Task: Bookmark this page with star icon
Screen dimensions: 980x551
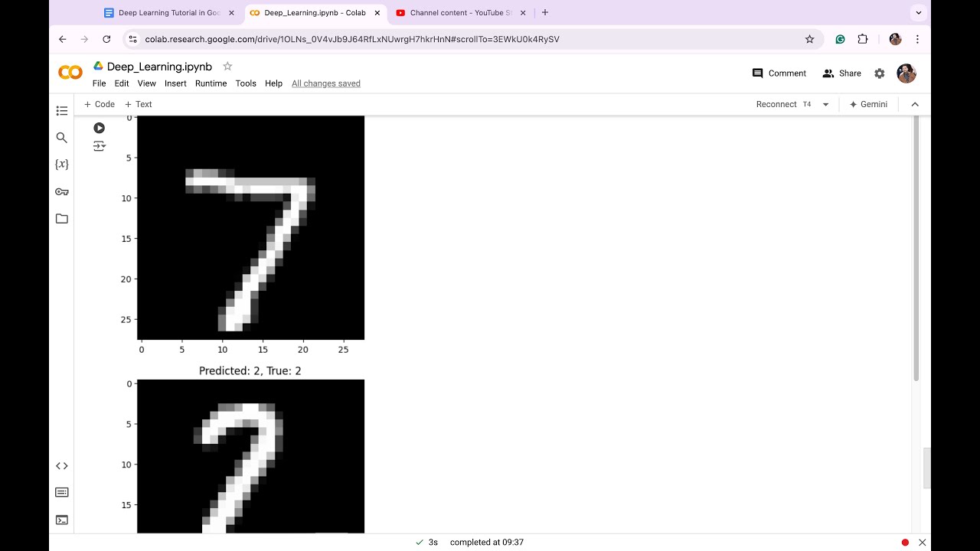Action: click(809, 39)
